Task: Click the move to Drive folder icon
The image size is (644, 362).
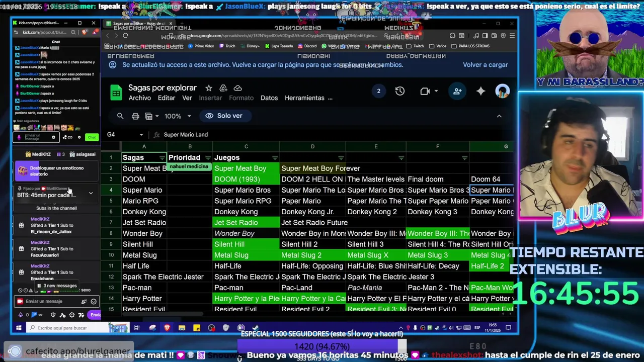Action: coord(223,88)
